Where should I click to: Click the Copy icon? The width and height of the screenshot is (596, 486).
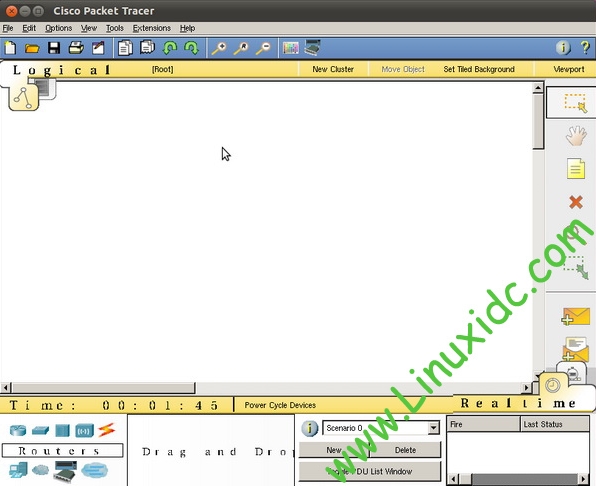point(125,48)
